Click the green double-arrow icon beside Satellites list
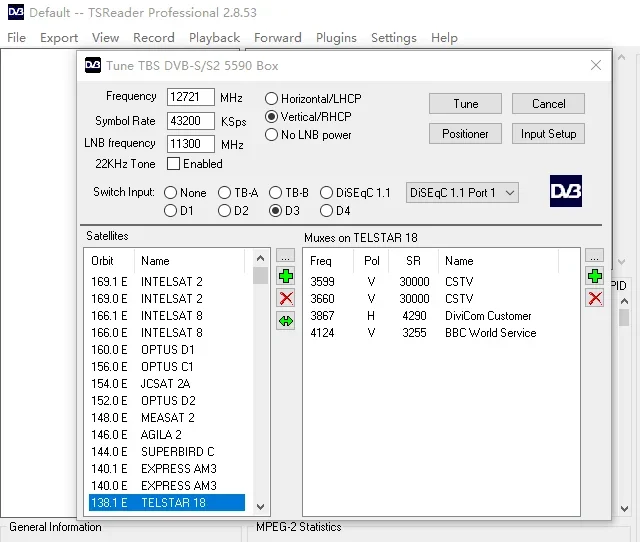The width and height of the screenshot is (640, 542). [286, 321]
